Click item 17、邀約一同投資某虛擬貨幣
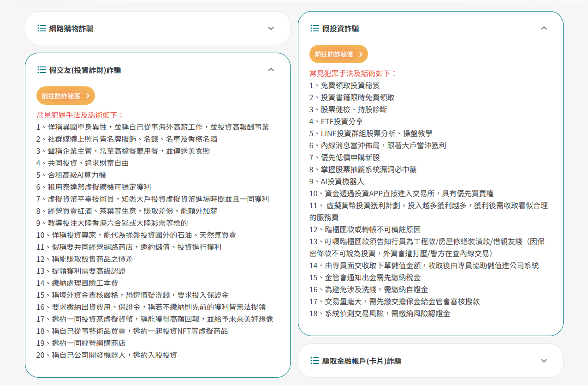The height and width of the screenshot is (385, 588). 154,319
